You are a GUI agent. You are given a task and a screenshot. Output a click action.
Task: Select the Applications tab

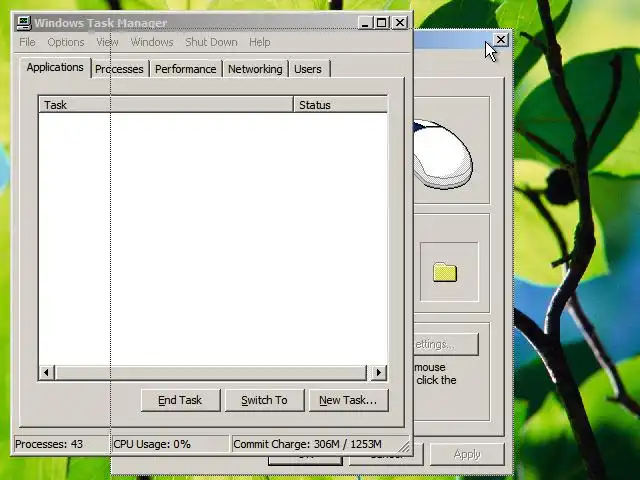tap(55, 67)
